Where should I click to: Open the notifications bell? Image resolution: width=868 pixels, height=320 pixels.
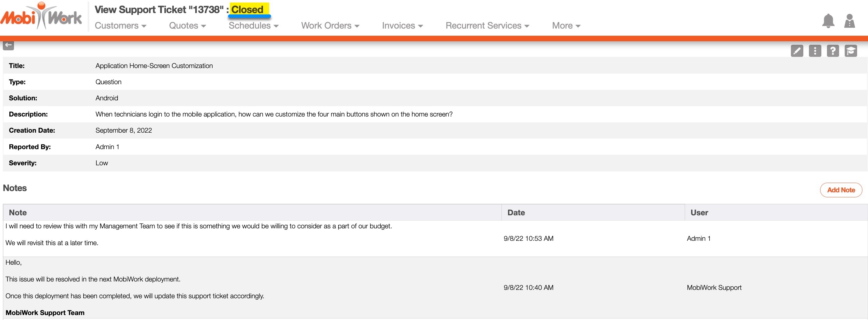pos(828,21)
